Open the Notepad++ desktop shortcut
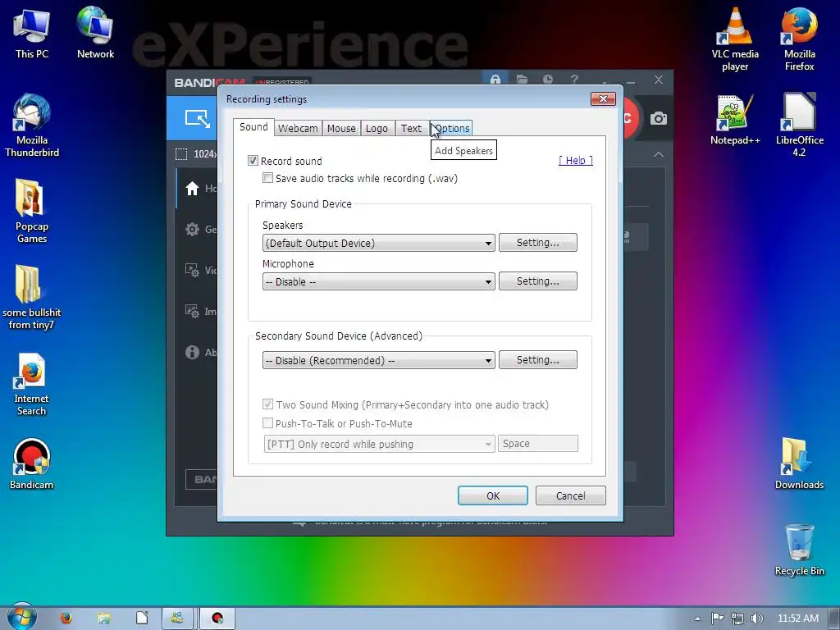This screenshot has height=630, width=840. pos(735,119)
